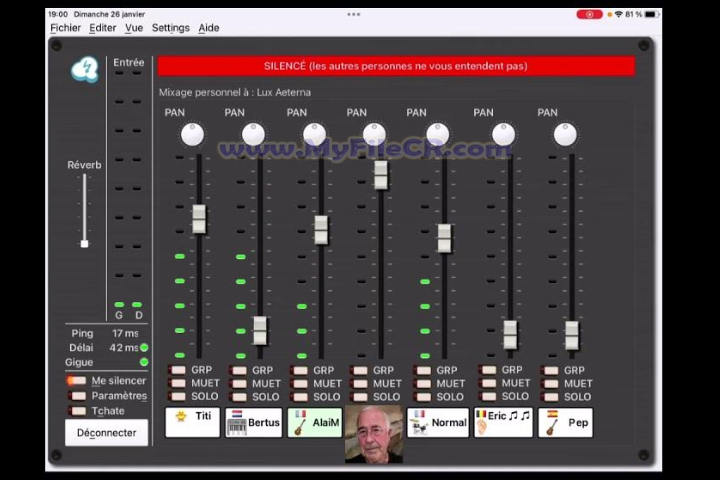Open the Vue menu
The height and width of the screenshot is (480, 720).
coord(134,28)
